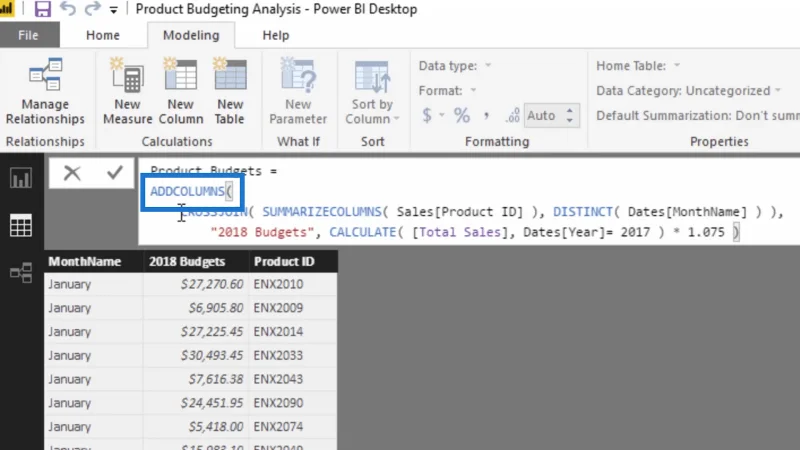Click the $7,616.38 budget cell
Image resolution: width=800 pixels, height=450 pixels.
coord(196,379)
